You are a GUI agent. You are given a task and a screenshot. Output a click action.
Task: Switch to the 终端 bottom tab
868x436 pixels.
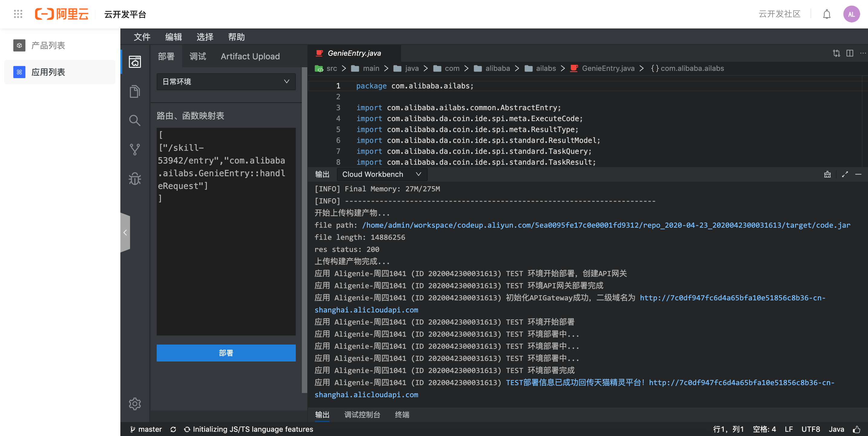pyautogui.click(x=402, y=415)
